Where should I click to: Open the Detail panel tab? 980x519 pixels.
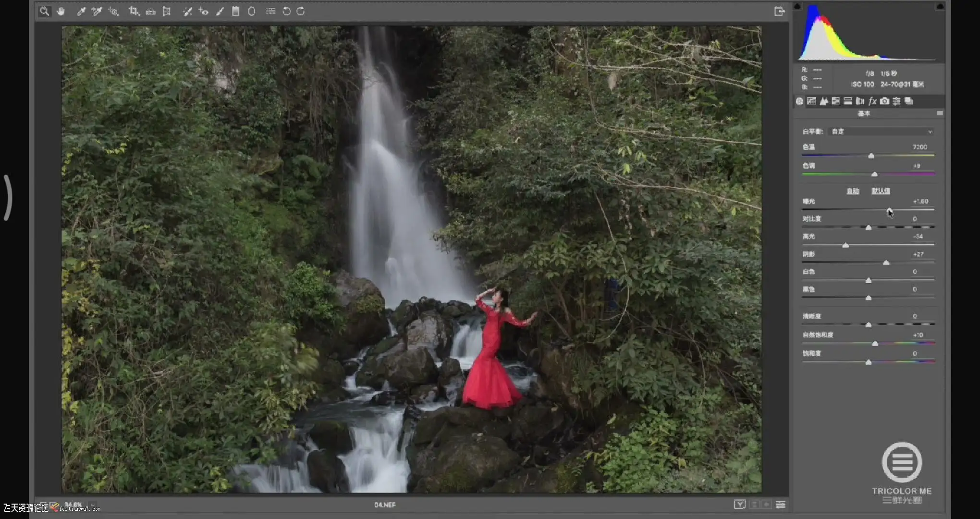(824, 101)
